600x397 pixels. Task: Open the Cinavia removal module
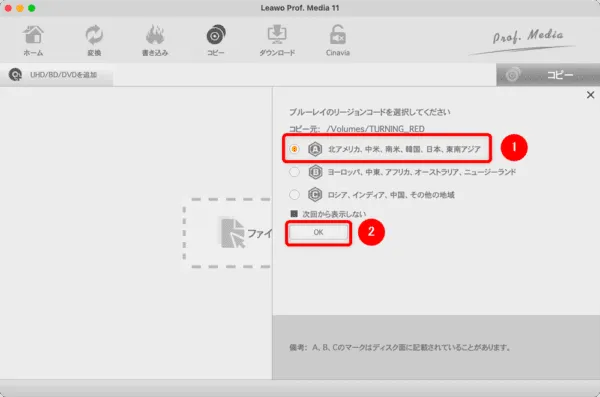tap(338, 41)
